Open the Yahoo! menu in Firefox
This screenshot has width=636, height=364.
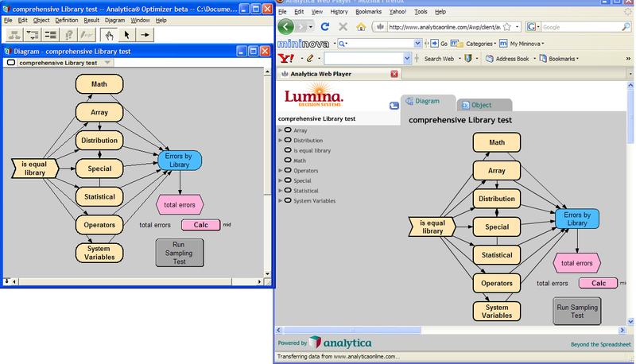(397, 12)
